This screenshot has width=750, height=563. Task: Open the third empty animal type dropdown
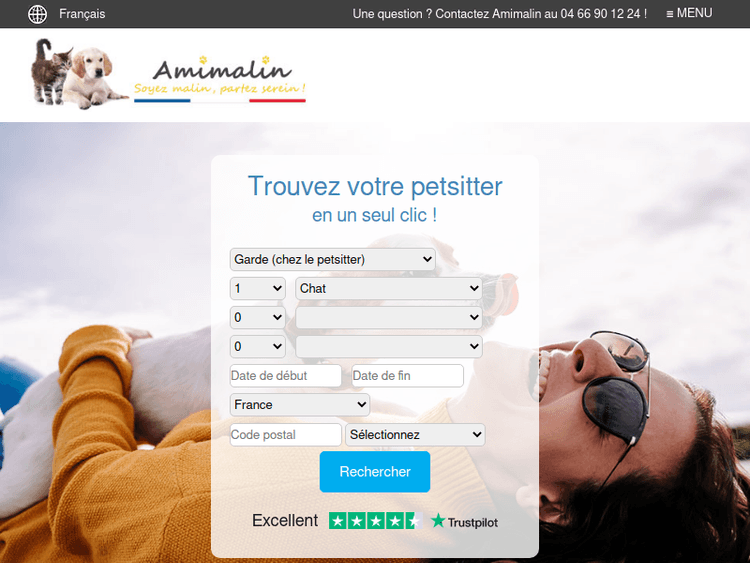(x=388, y=346)
